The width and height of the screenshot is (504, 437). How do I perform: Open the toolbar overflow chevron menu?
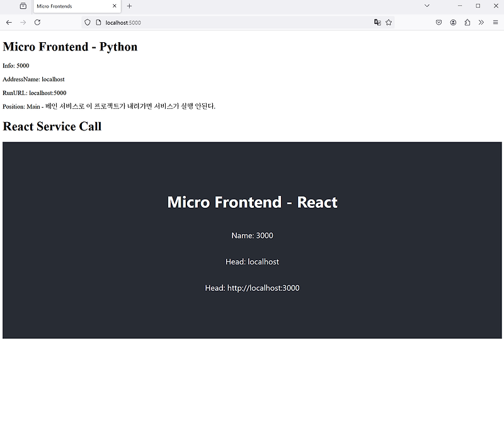coord(480,22)
